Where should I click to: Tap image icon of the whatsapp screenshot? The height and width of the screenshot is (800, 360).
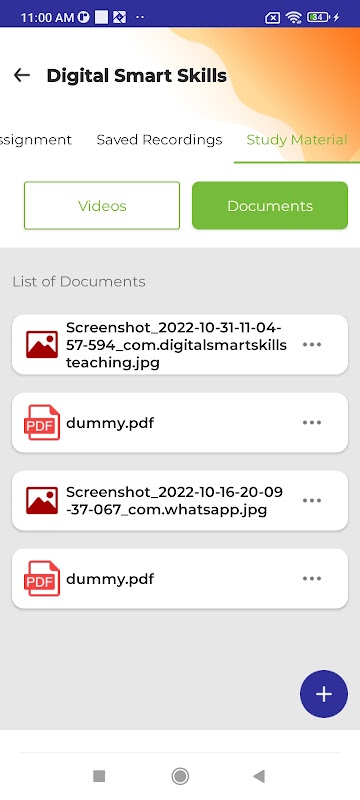click(x=42, y=501)
